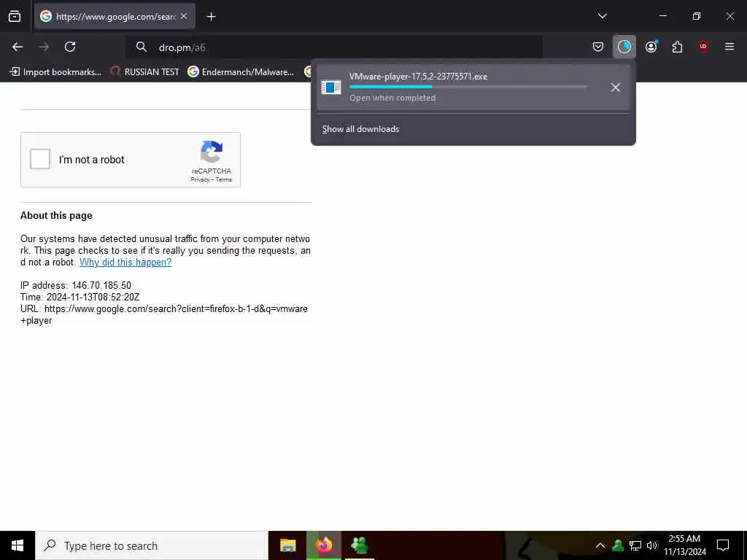The height and width of the screenshot is (560, 747).
Task: Click the green user tray icon
Action: 618,545
